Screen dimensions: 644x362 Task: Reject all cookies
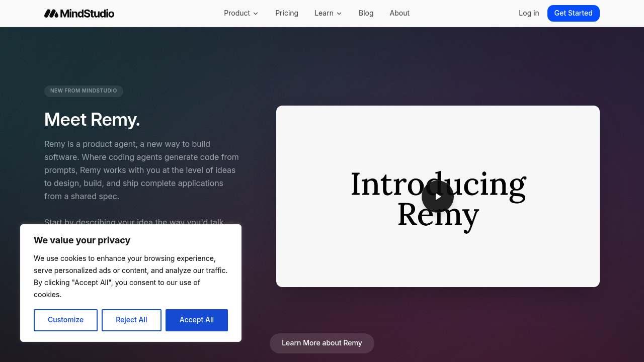(x=131, y=320)
